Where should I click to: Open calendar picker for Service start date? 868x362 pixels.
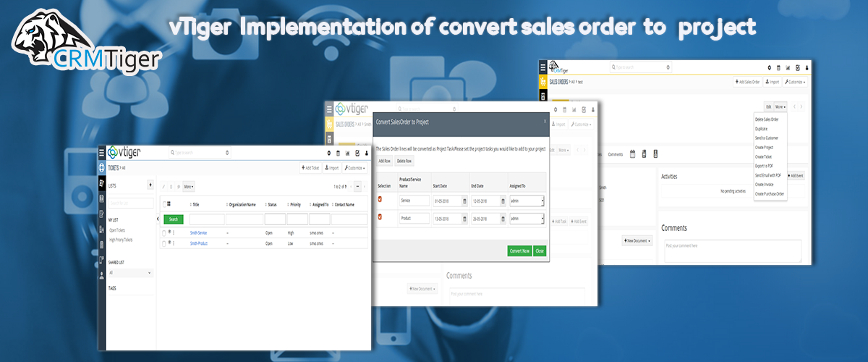pyautogui.click(x=464, y=201)
